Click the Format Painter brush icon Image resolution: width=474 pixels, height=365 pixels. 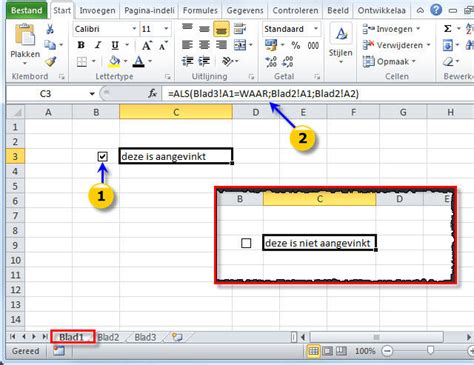tap(51, 61)
